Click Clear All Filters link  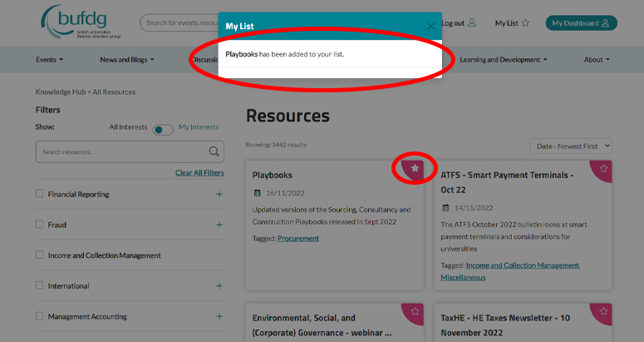tap(199, 173)
